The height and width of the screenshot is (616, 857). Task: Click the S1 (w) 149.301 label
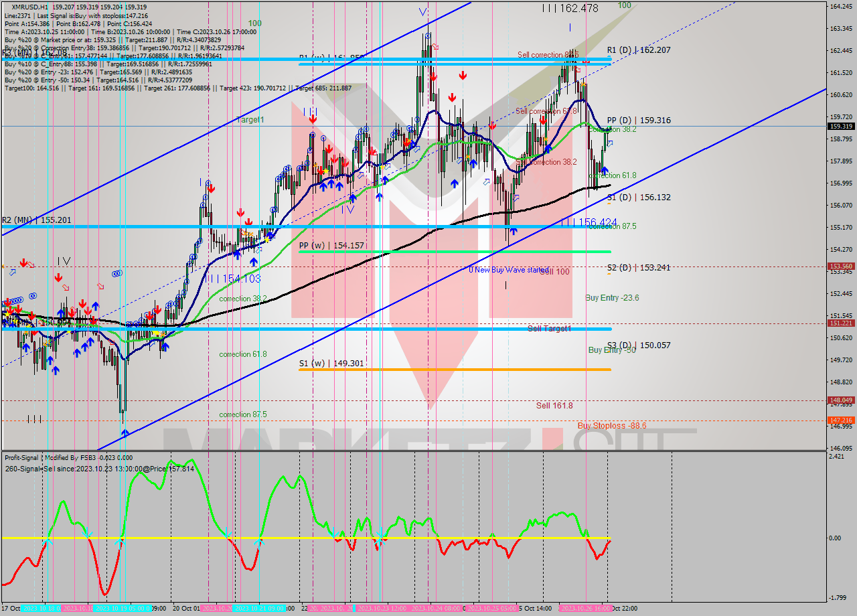pos(331,364)
